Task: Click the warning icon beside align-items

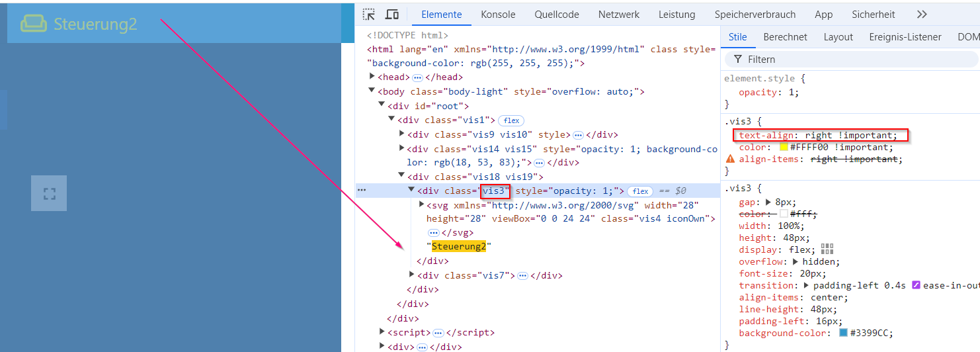Action: pyautogui.click(x=731, y=159)
